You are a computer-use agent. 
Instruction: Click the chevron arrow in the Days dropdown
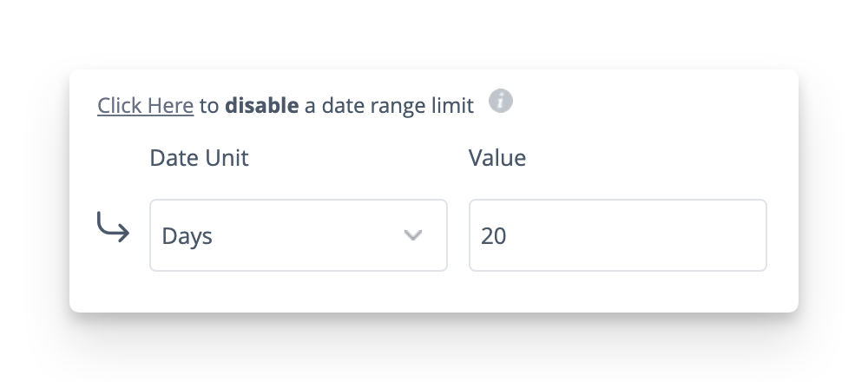point(413,235)
